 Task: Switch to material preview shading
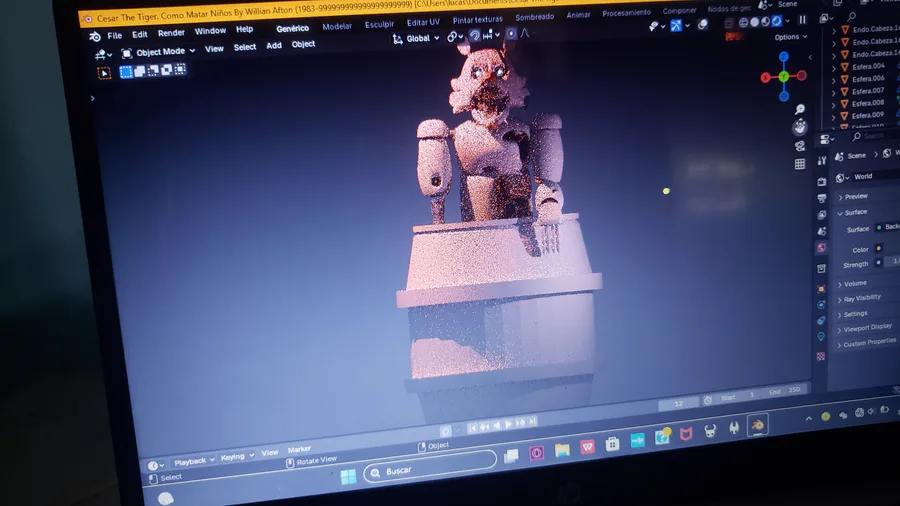(766, 21)
